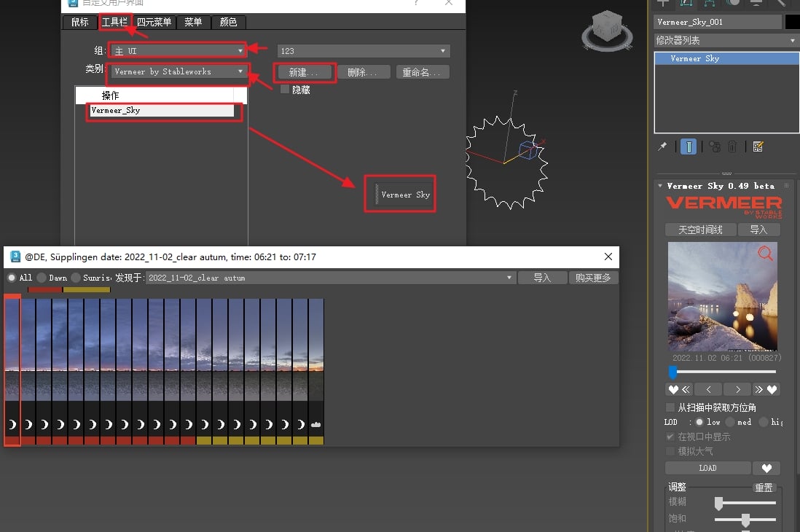Screen dimensions: 800x532
Task: Click the make unique icon
Action: pyautogui.click(x=715, y=147)
